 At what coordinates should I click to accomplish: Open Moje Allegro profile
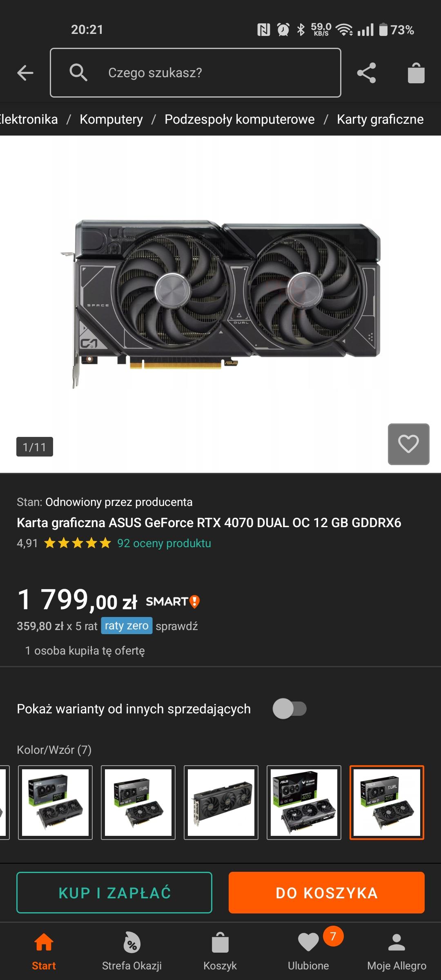396,951
